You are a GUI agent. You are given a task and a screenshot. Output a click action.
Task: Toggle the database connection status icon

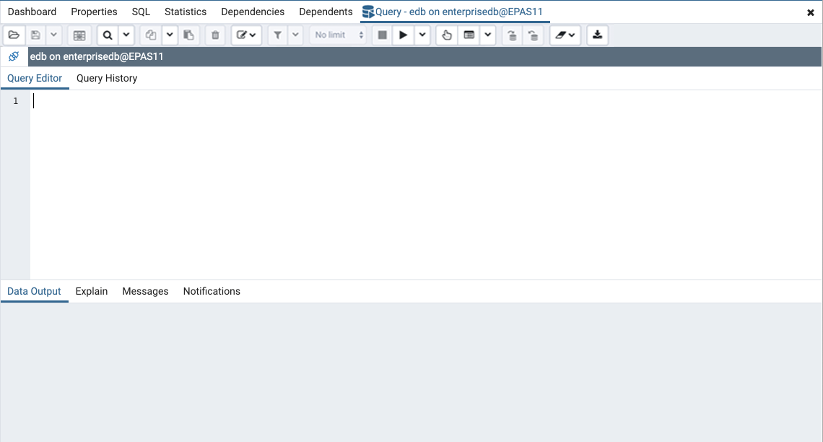[x=14, y=57]
